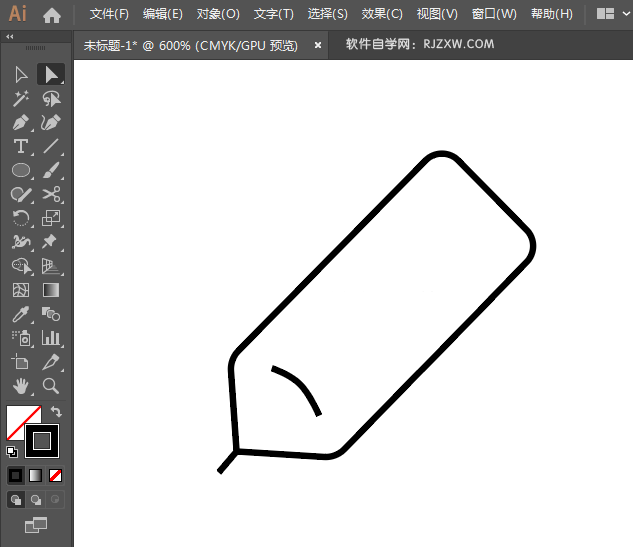This screenshot has width=633, height=547.
Task: Close the 未标题-1* document tab
Action: click(x=318, y=45)
